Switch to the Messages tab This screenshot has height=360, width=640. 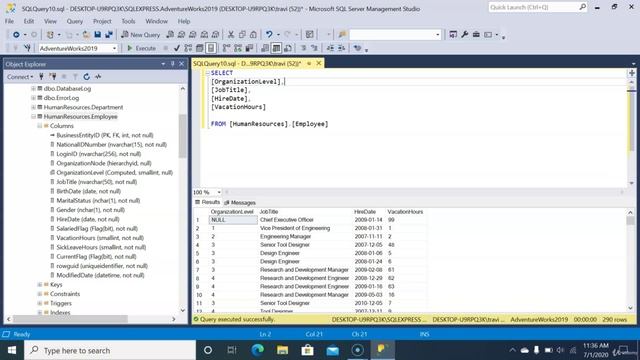click(240, 202)
